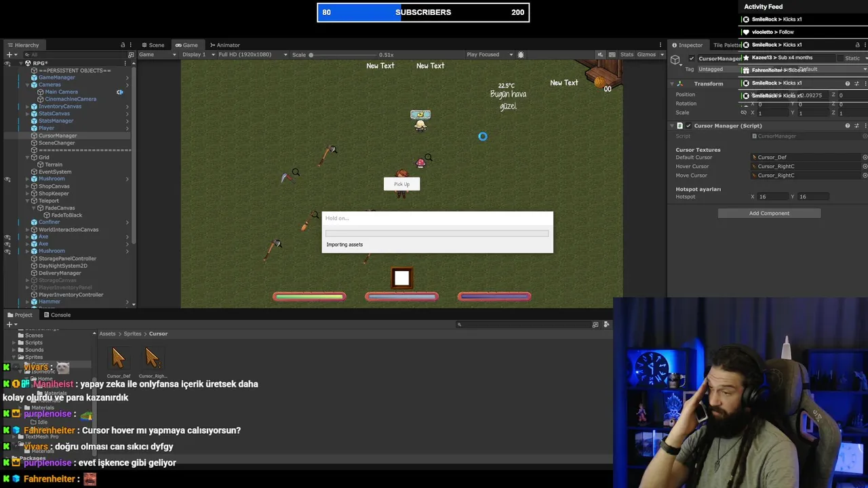Select CursorManager in Hierarchy
The image size is (868, 488).
coord(58,136)
